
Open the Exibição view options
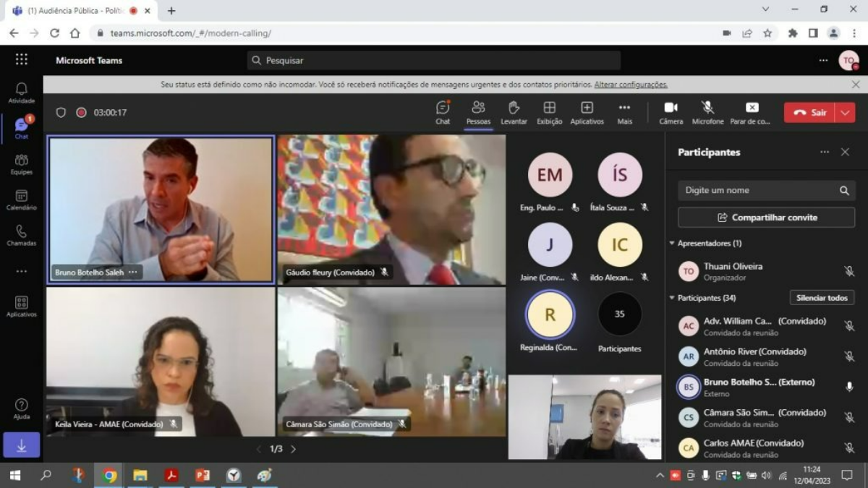(549, 112)
